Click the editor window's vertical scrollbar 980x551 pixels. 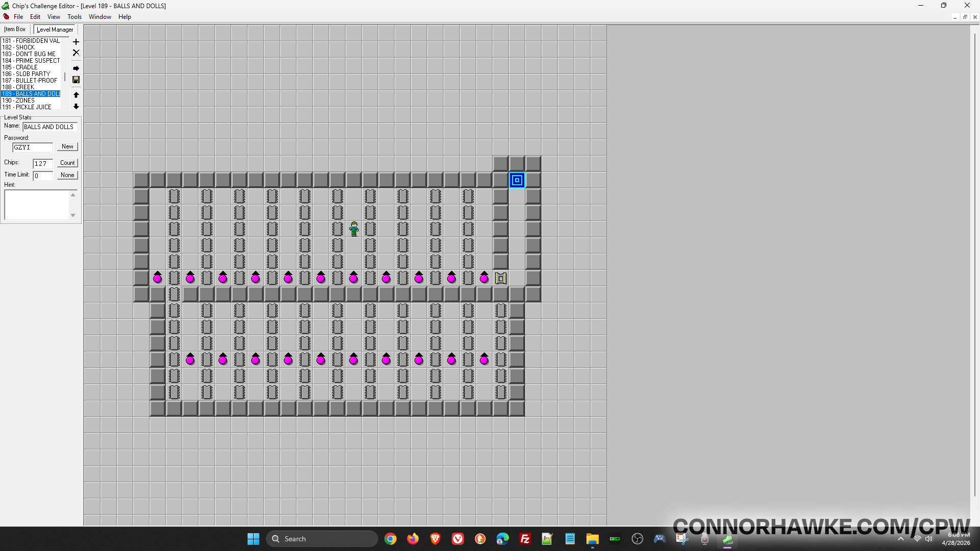[974, 265]
